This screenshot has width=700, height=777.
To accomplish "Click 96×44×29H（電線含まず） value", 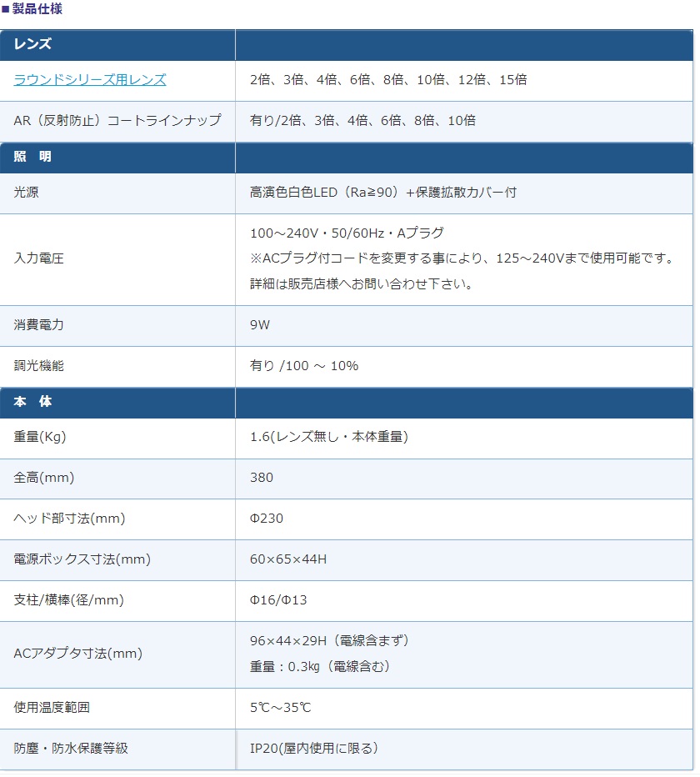I will click(330, 641).
